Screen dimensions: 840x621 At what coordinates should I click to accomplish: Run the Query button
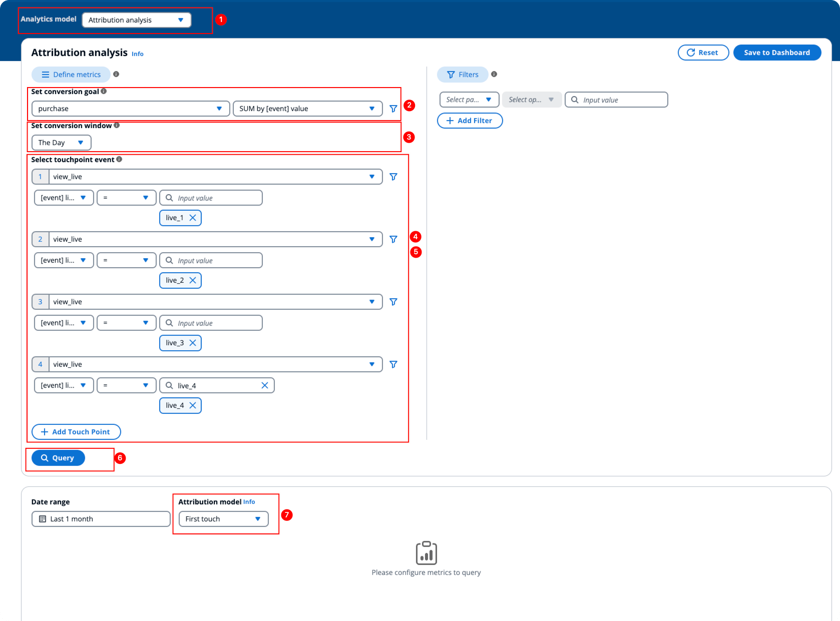tap(58, 458)
